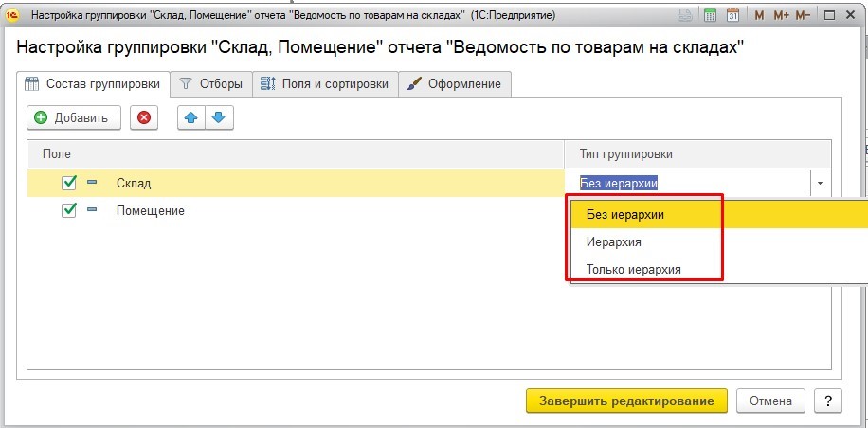Click the M memory button
Screen dimensions: 868x428
pyautogui.click(x=759, y=16)
